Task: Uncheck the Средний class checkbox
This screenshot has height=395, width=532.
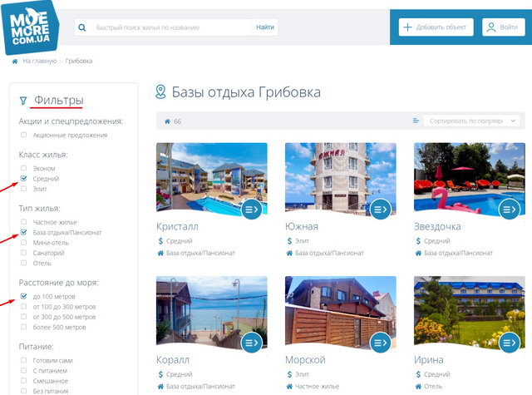Action: point(23,178)
